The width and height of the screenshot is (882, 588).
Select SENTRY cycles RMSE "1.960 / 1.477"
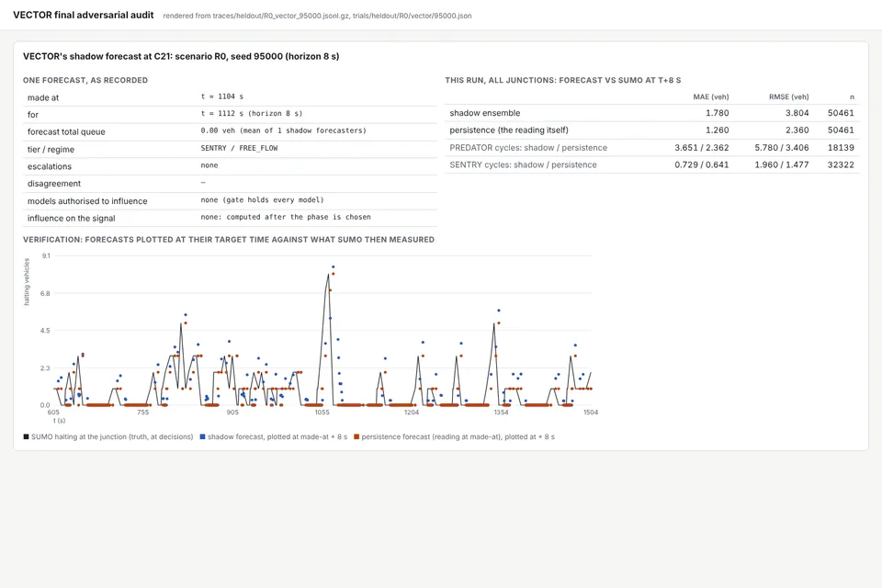pyautogui.click(x=781, y=164)
